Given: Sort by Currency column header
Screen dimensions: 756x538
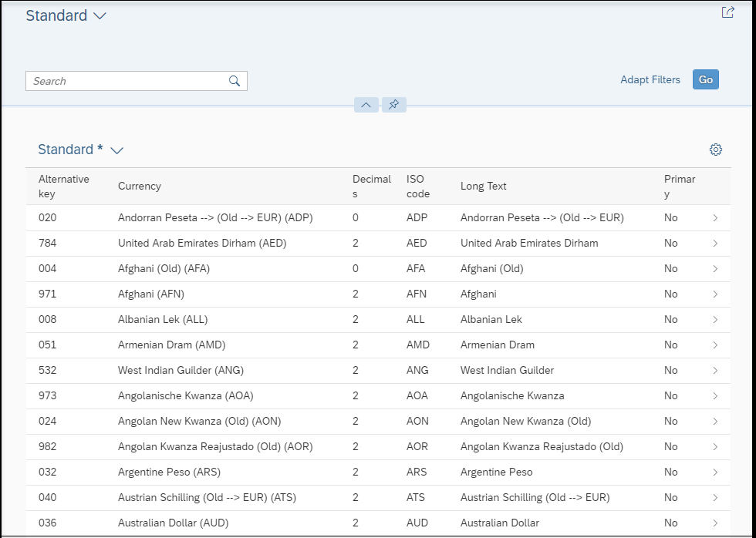Looking at the screenshot, I should (x=140, y=186).
